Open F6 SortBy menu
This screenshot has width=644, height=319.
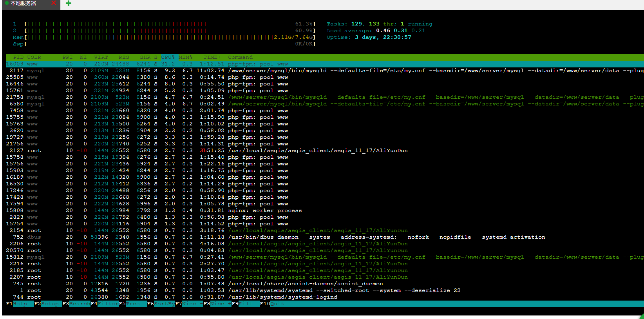(x=161, y=304)
